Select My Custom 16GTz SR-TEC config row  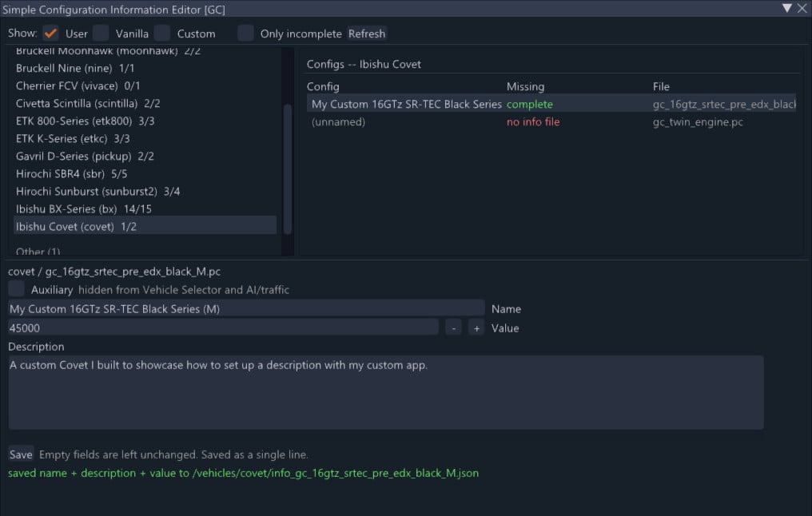(x=551, y=104)
